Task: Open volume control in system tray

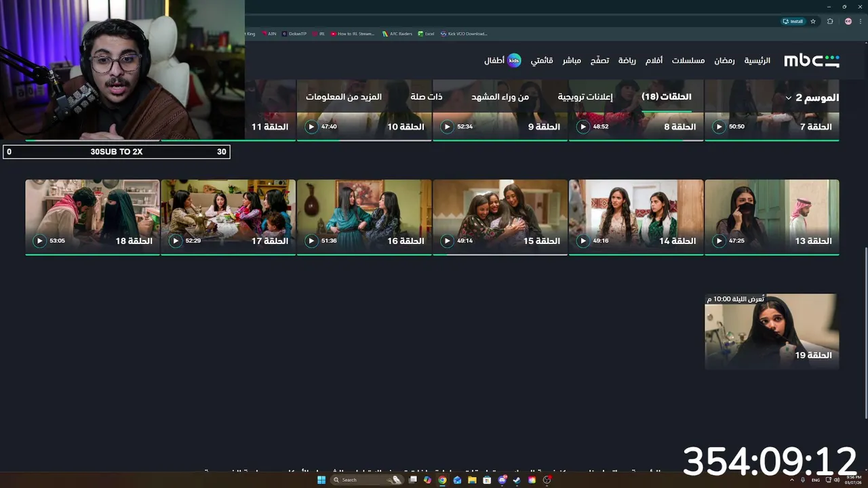Action: 838,480
